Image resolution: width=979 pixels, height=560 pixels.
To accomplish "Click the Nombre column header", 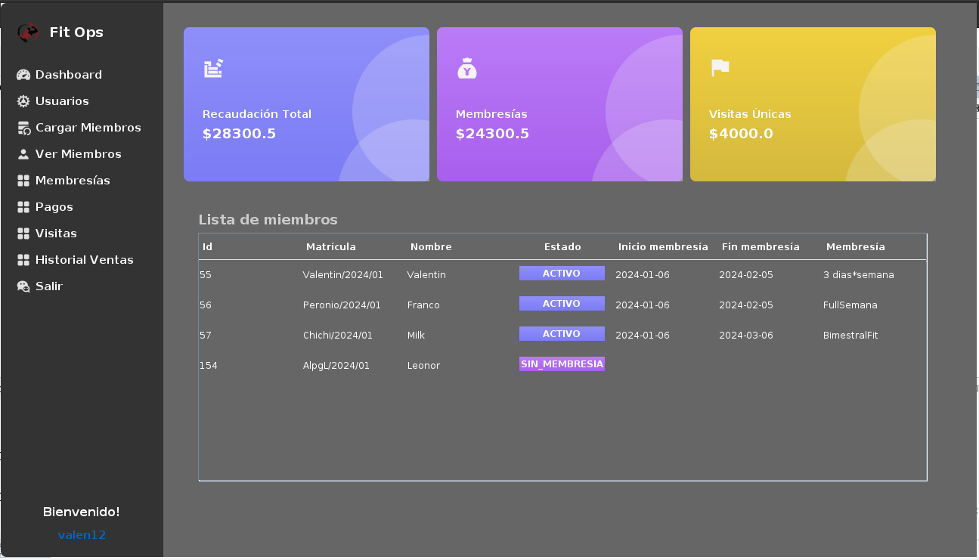I will click(x=431, y=247).
